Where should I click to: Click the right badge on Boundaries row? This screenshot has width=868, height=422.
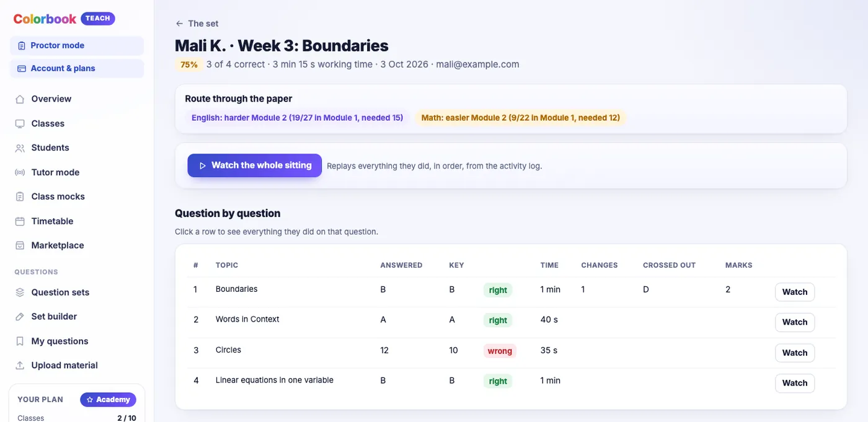coord(498,290)
